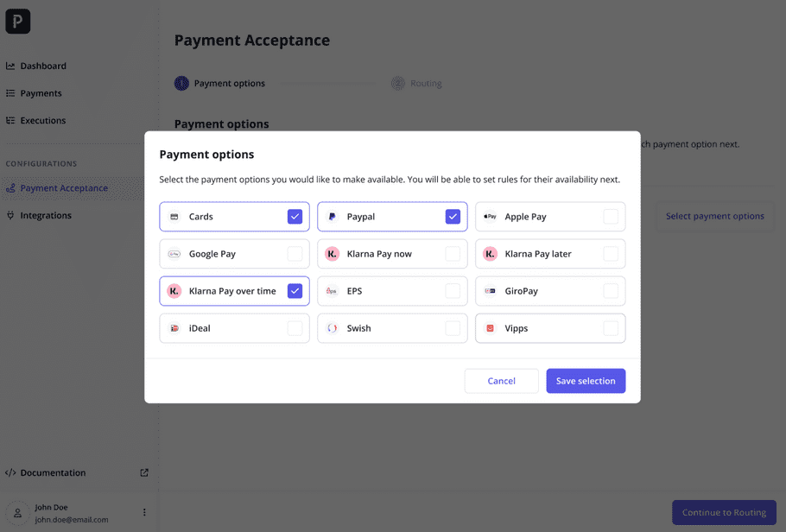Click the Swish logo icon

point(332,328)
